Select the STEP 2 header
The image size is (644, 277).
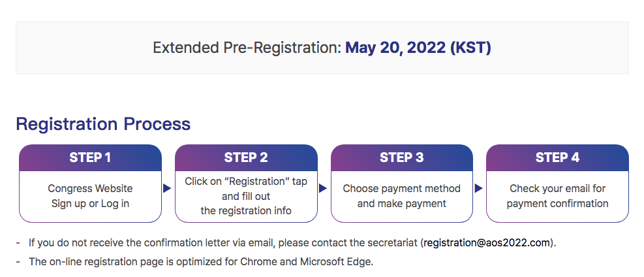click(x=246, y=157)
